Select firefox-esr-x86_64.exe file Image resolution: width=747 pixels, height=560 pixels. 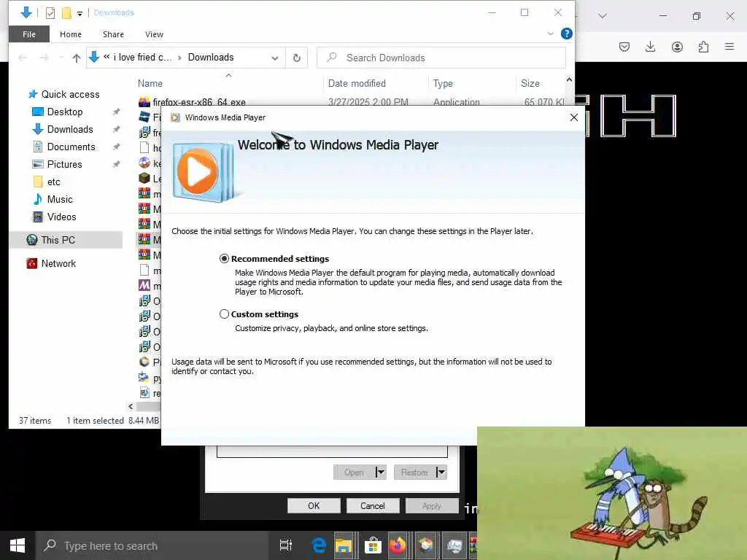point(198,102)
